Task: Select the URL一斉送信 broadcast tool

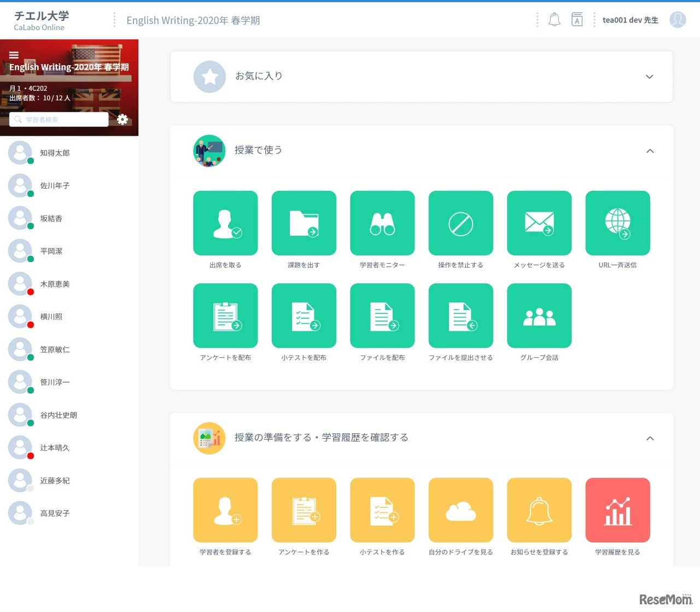Action: (617, 223)
